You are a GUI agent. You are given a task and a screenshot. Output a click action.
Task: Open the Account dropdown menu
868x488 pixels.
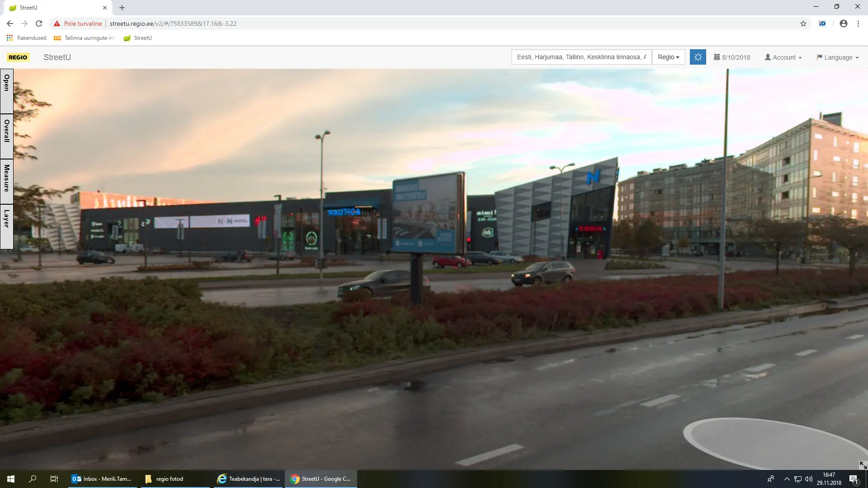click(783, 57)
